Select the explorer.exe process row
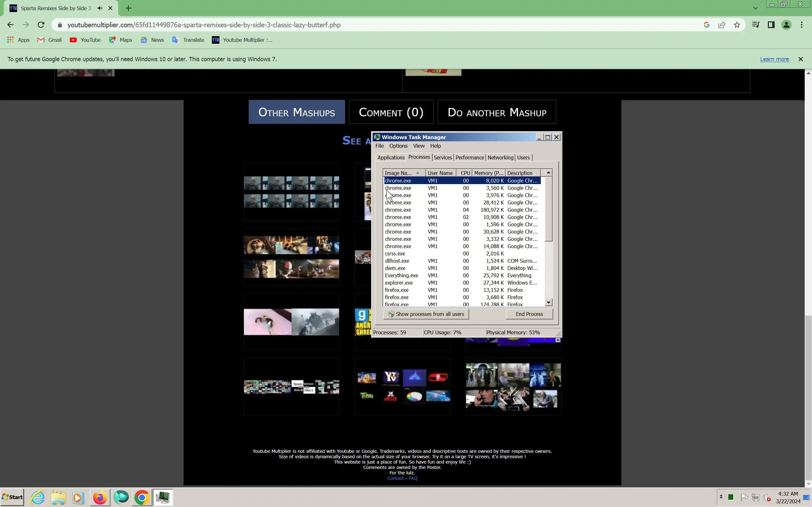Image resolution: width=812 pixels, height=507 pixels. pos(399,283)
